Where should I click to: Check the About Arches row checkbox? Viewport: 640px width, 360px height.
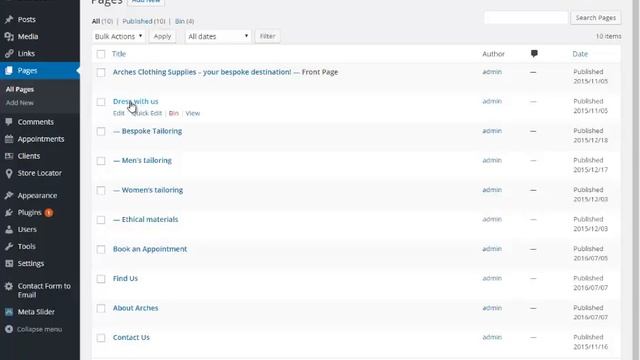tap(101, 308)
